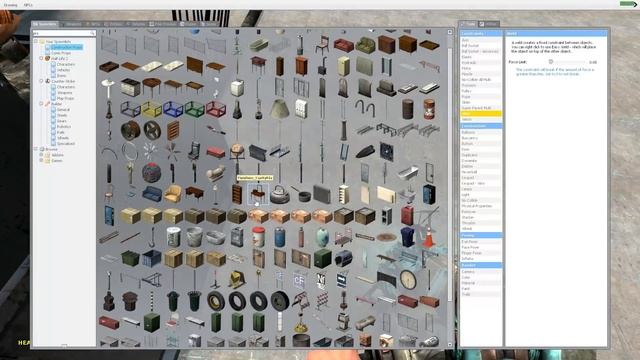Spawn the blue vending machine prop
This screenshot has width=640, height=360.
(429, 194)
